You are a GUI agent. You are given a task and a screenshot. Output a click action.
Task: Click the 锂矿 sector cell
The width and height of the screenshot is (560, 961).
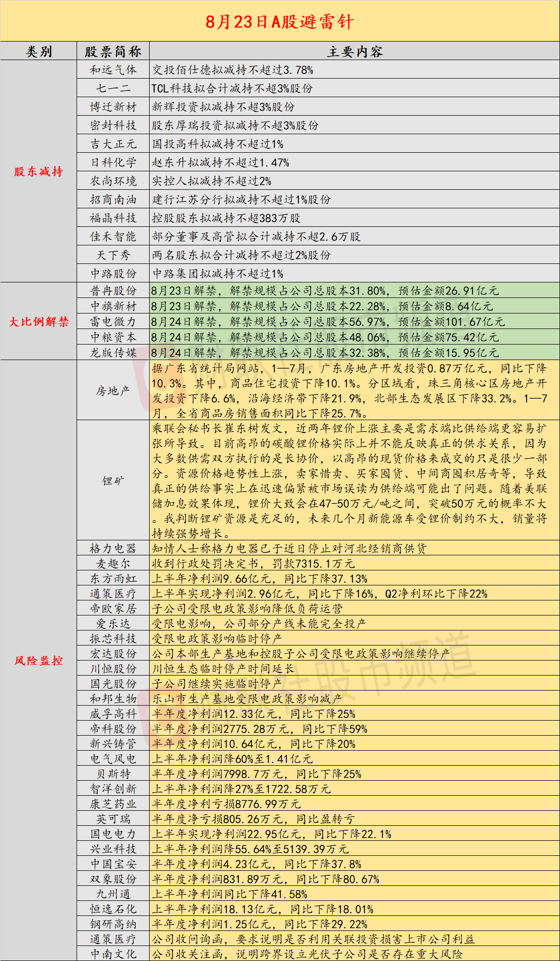tap(113, 481)
